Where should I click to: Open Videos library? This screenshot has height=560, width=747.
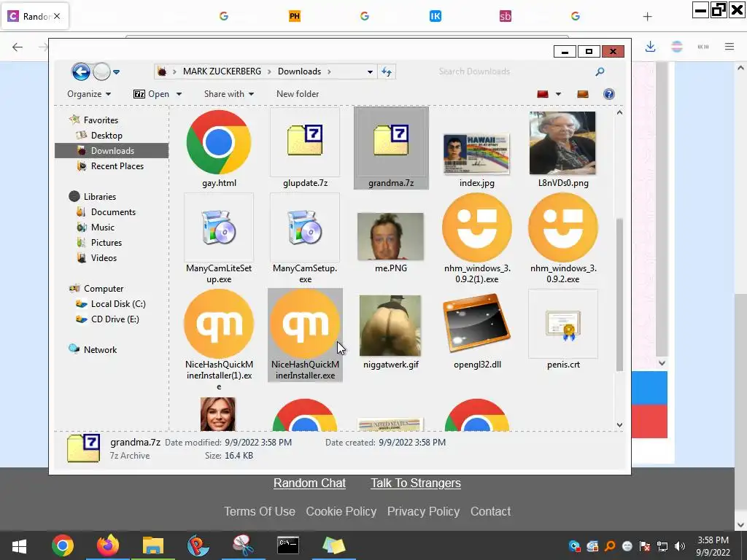pyautogui.click(x=104, y=257)
